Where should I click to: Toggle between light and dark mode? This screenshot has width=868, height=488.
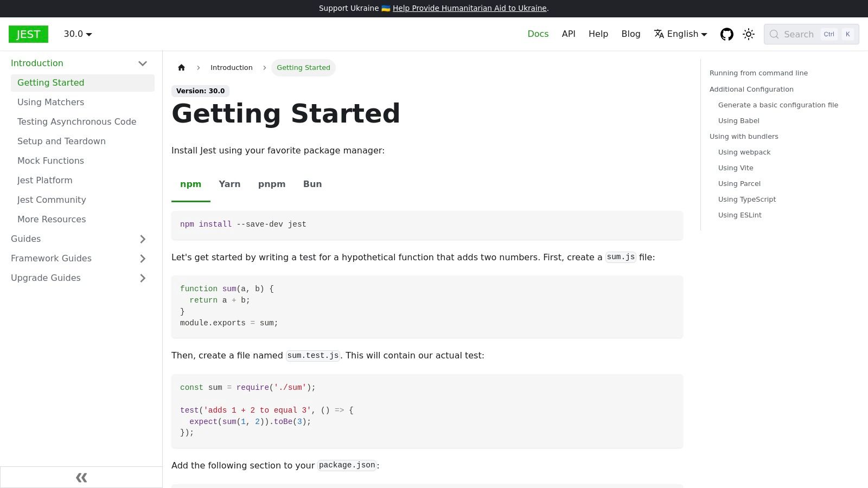coord(749,34)
